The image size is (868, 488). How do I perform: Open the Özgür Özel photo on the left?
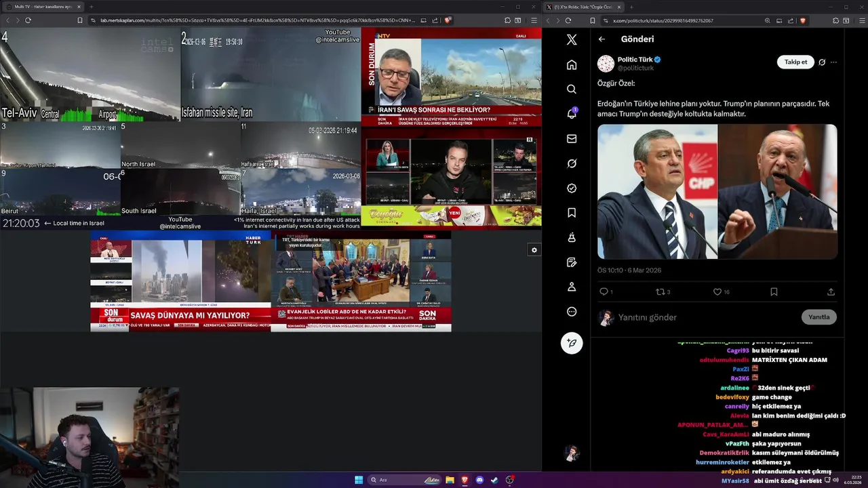tap(657, 191)
